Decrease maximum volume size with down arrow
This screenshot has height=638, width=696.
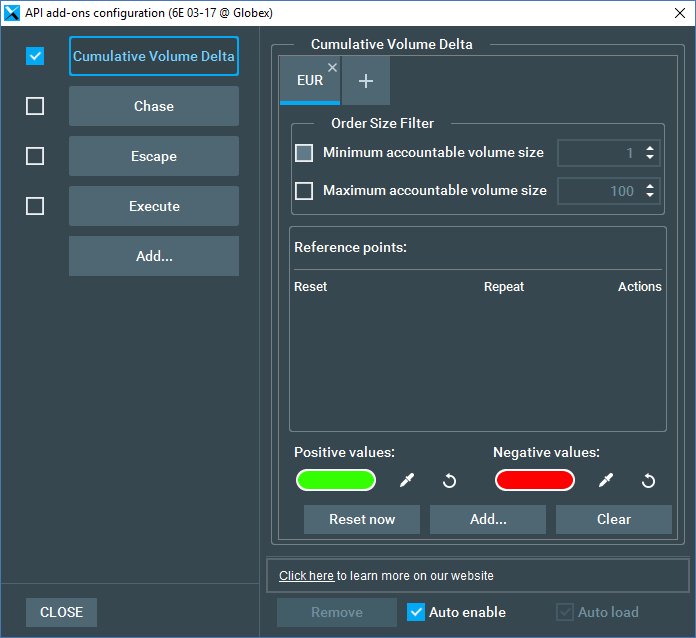650,195
